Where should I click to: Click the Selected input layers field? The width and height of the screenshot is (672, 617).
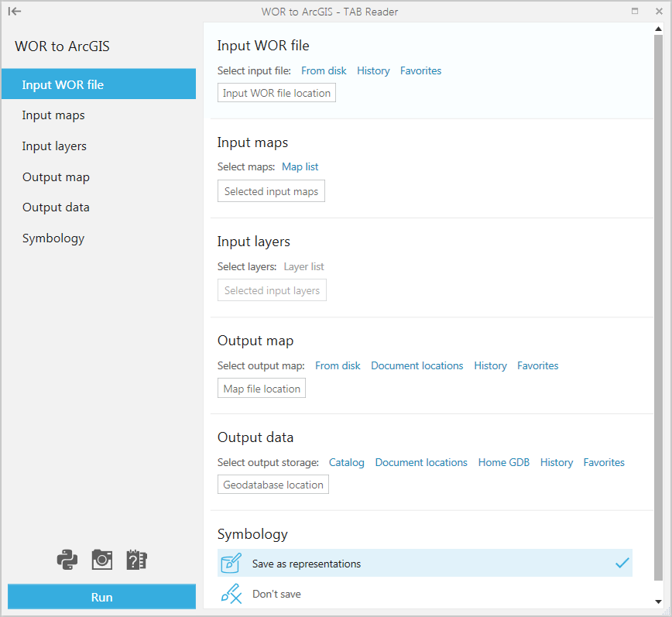tap(273, 290)
